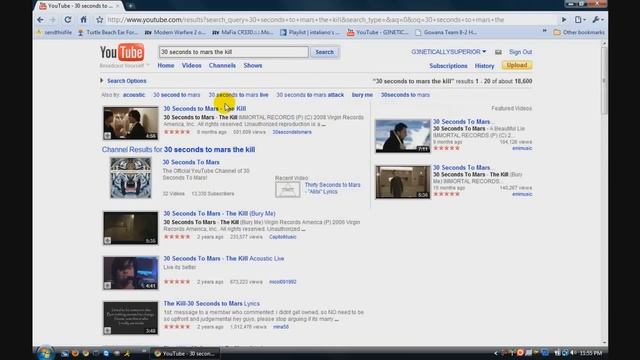Open '30 Seconds to Mars - The Kill' title link
The width and height of the screenshot is (640, 360).
click(204, 109)
